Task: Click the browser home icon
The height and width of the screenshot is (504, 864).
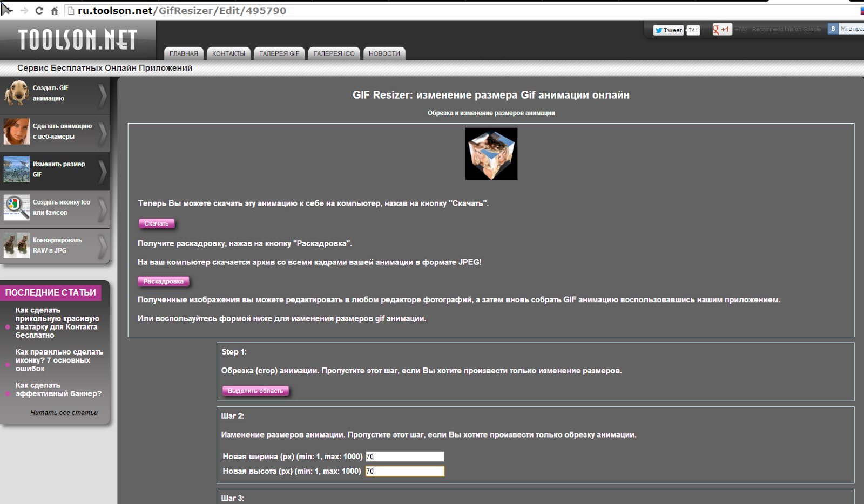Action: click(53, 10)
